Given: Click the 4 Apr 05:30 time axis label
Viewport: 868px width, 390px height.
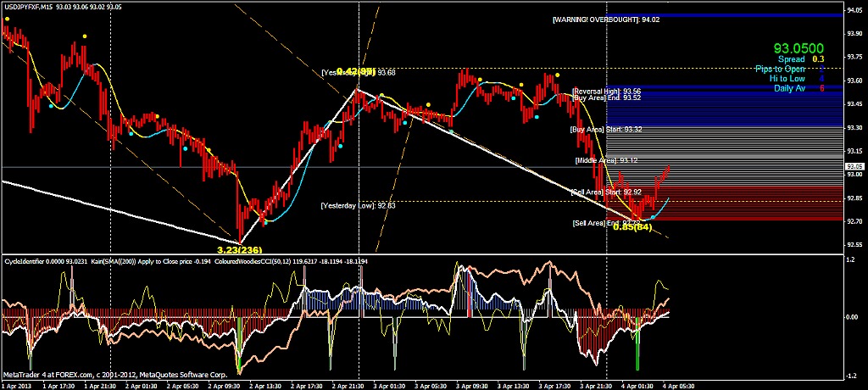Looking at the screenshot, I should (x=679, y=386).
